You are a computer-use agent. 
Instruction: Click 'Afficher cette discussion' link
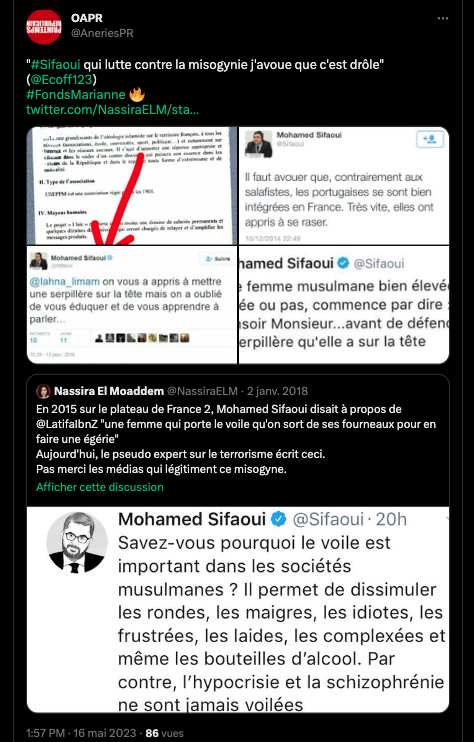(100, 487)
